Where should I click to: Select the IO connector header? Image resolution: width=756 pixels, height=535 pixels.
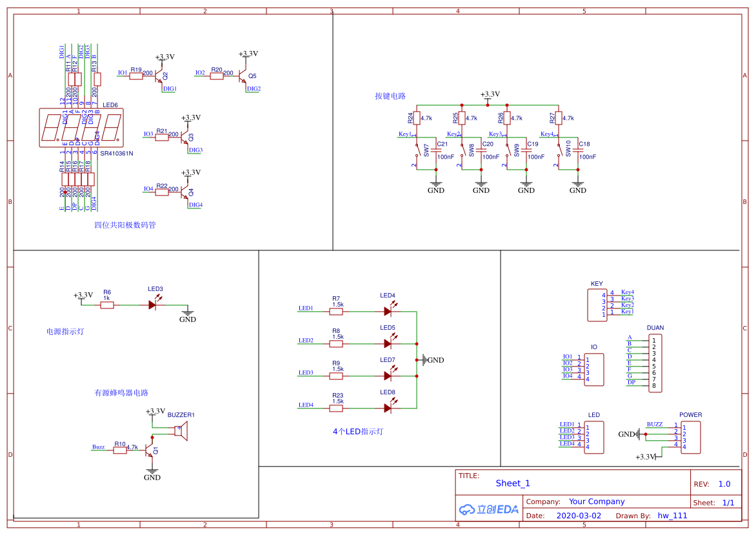pyautogui.click(x=594, y=370)
